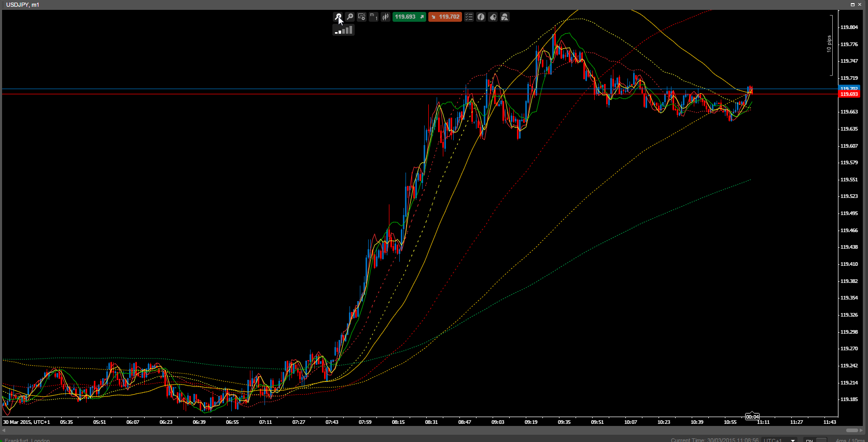Open the checklist viewing options icon
Image resolution: width=868 pixels, height=442 pixels.
469,17
